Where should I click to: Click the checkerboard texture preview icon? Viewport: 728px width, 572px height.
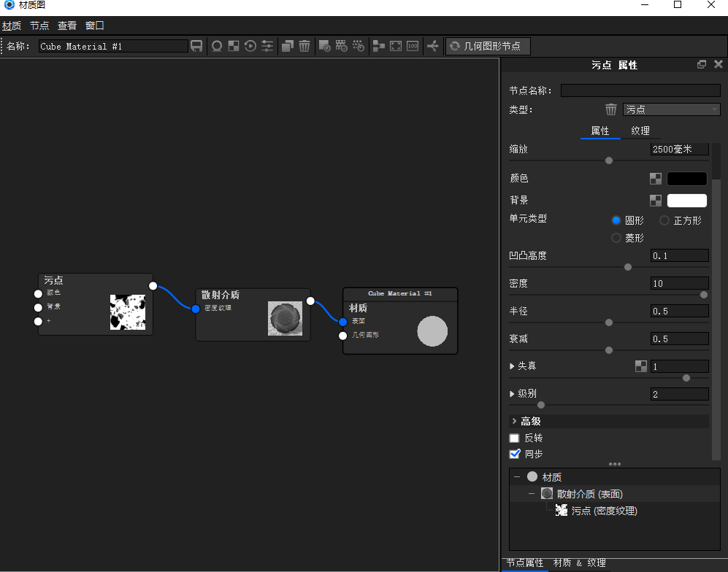coord(234,46)
